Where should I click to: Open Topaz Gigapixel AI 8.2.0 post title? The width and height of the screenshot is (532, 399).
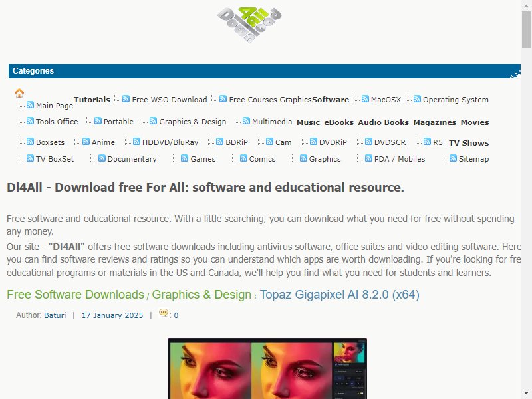point(340,295)
